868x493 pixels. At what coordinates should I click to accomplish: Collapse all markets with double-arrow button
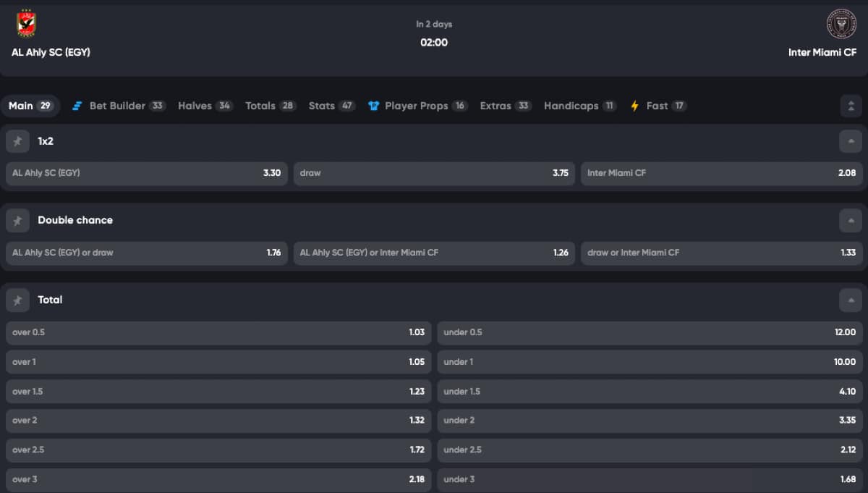851,106
